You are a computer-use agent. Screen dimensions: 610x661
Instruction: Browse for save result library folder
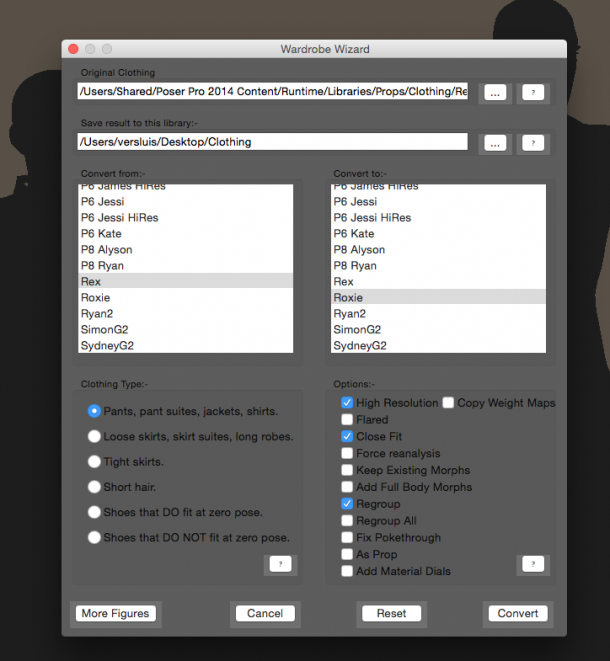tap(495, 142)
